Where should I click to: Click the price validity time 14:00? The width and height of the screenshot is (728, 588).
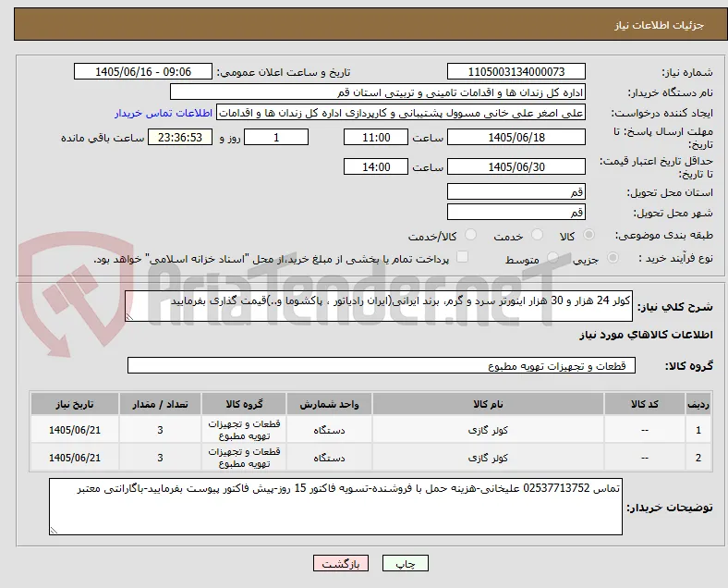tap(376, 166)
